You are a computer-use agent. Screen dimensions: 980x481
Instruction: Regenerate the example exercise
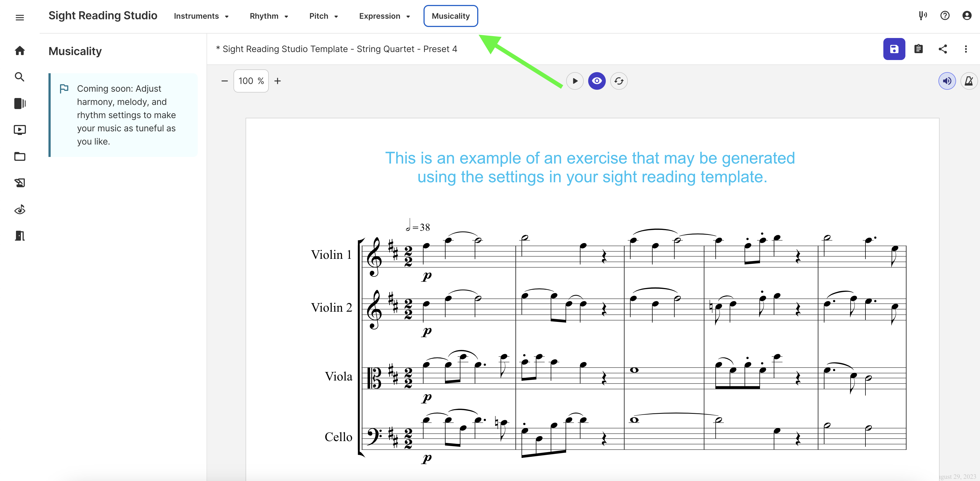619,81
